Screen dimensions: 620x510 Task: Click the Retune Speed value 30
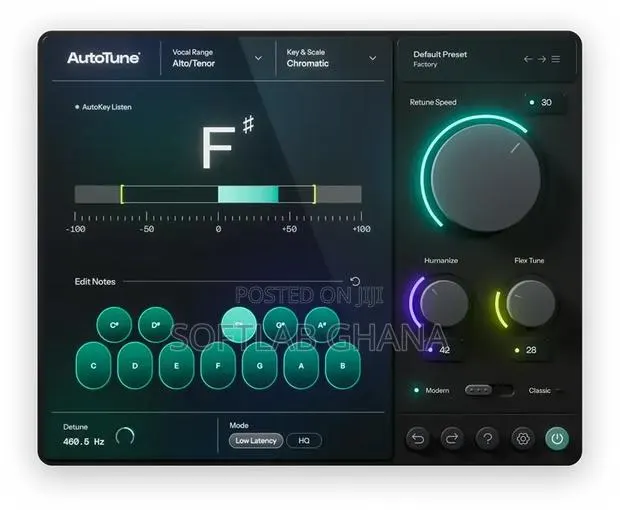pyautogui.click(x=546, y=103)
